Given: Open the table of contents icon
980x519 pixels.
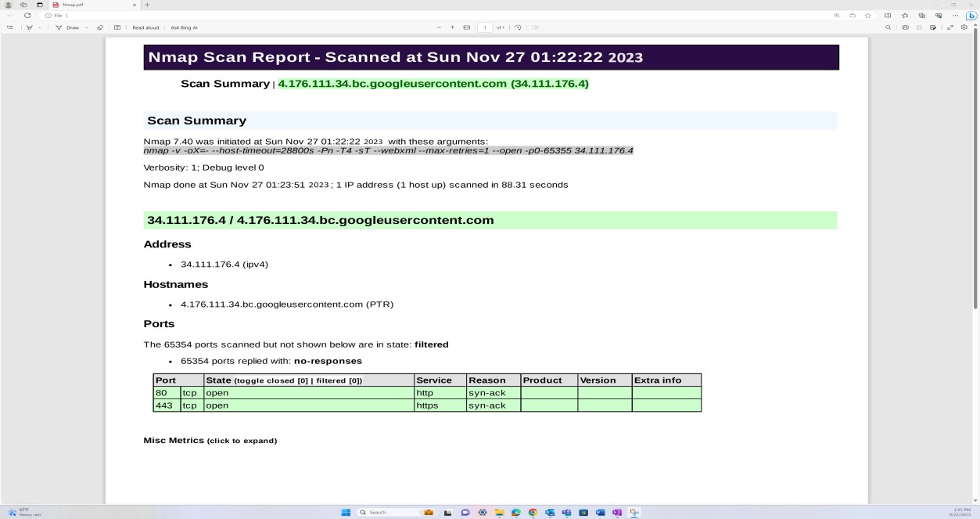Looking at the screenshot, I should point(10,27).
